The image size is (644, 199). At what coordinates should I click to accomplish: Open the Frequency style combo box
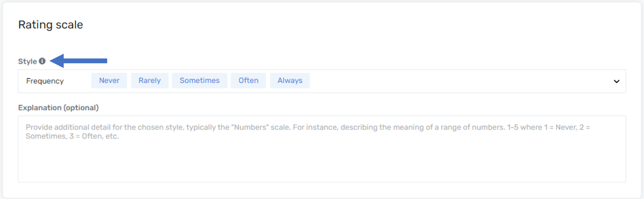point(322,81)
